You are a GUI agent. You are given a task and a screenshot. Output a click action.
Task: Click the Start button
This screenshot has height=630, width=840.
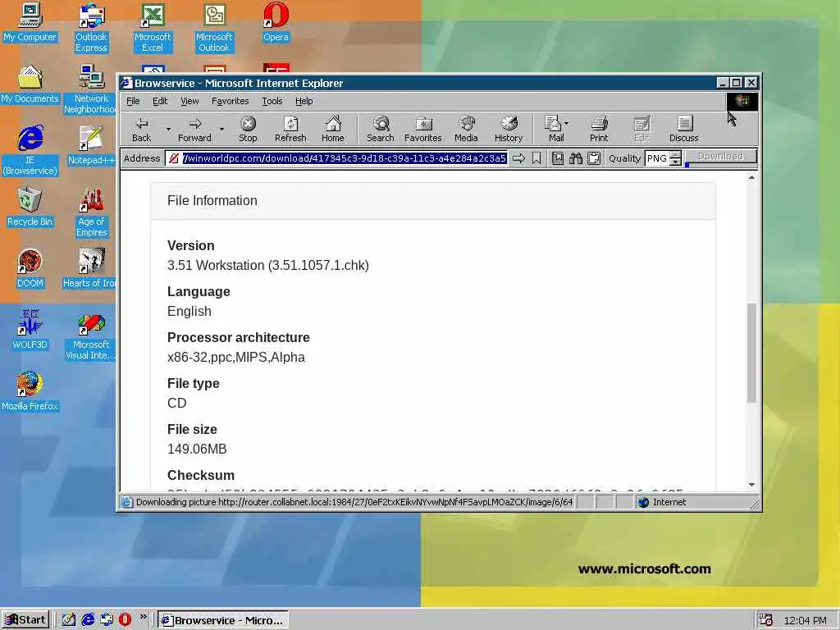[25, 620]
